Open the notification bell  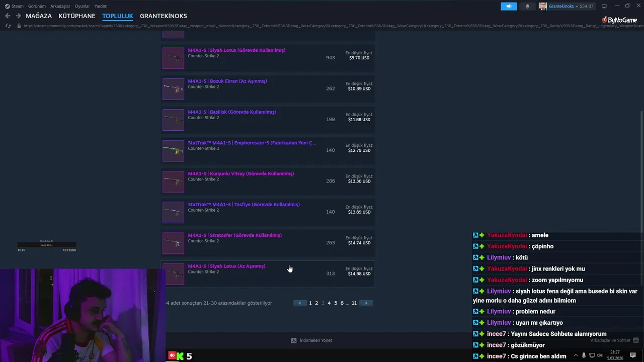527,7
